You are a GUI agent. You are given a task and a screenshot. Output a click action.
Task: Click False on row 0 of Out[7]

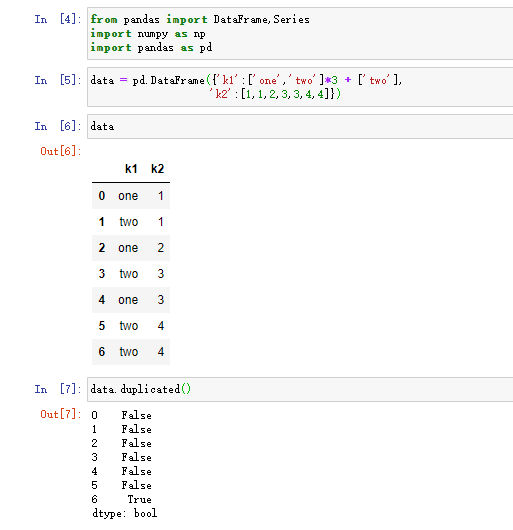pos(137,415)
